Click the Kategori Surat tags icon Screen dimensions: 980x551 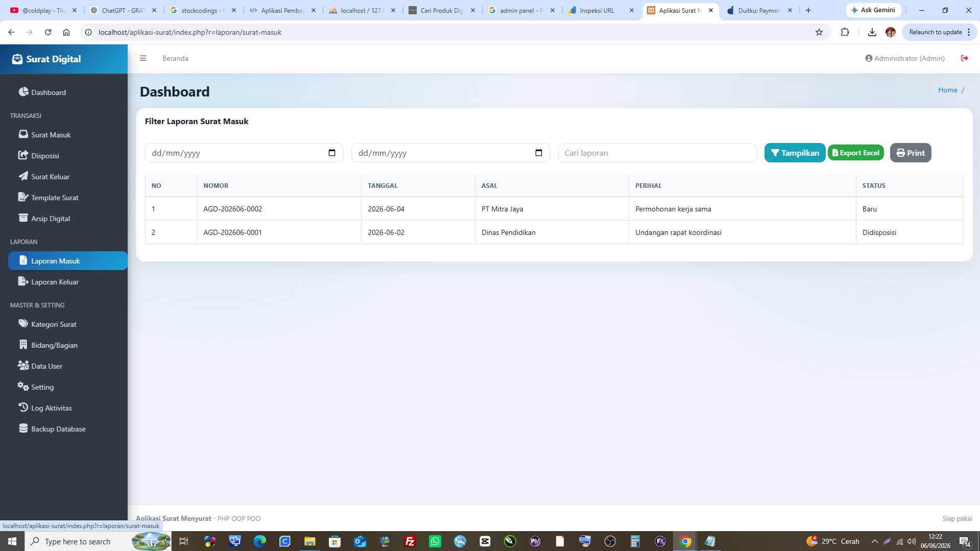(x=23, y=324)
